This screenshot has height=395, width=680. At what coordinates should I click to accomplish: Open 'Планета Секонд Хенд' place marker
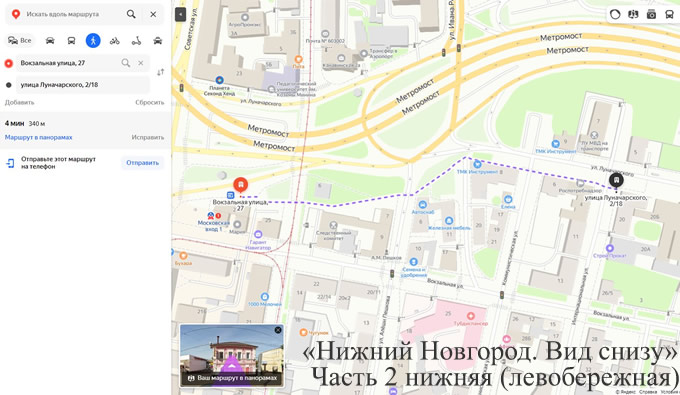point(219,80)
